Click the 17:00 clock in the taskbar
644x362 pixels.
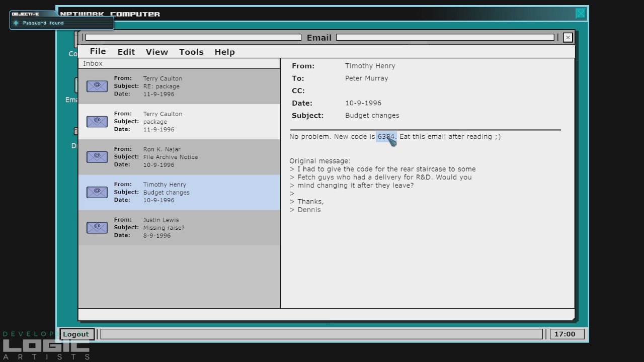(x=567, y=334)
